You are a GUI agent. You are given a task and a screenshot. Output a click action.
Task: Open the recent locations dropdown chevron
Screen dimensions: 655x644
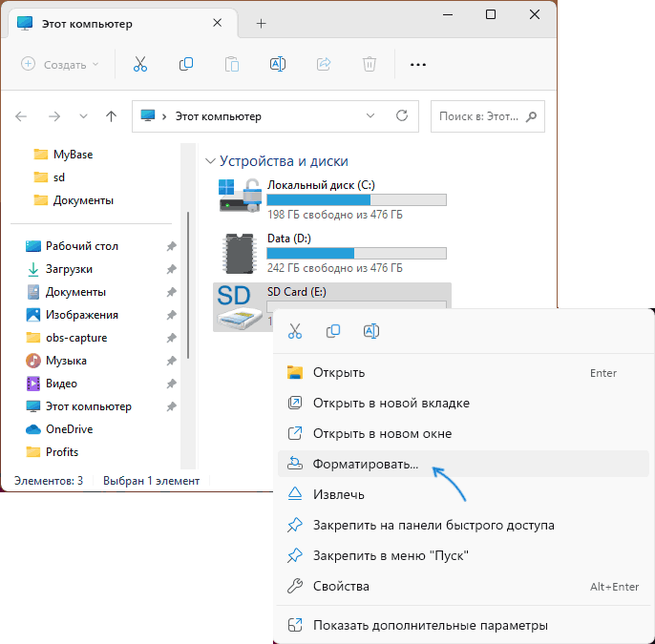84,116
